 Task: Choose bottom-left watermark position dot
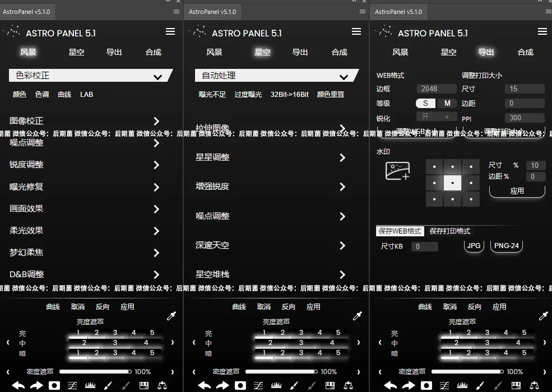pyautogui.click(x=434, y=199)
